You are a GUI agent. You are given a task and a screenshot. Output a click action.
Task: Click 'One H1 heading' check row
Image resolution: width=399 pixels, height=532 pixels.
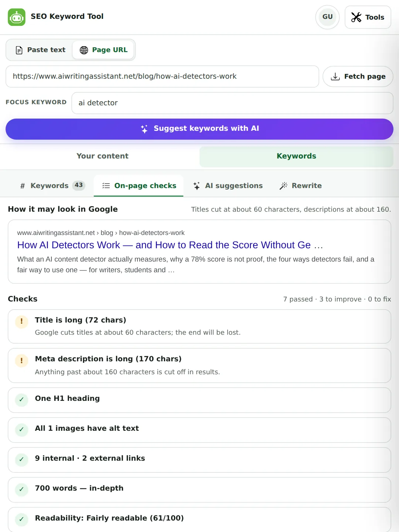(x=199, y=400)
